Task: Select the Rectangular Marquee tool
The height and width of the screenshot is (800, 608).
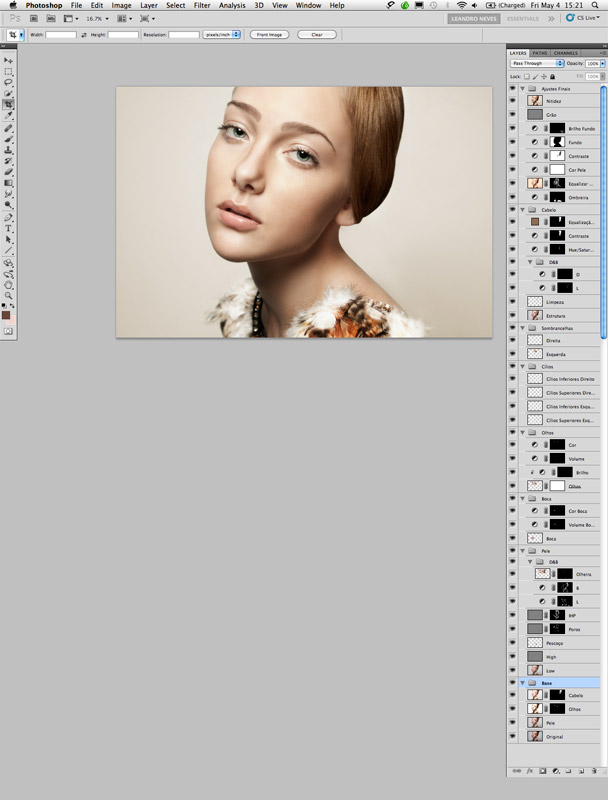Action: point(8,72)
